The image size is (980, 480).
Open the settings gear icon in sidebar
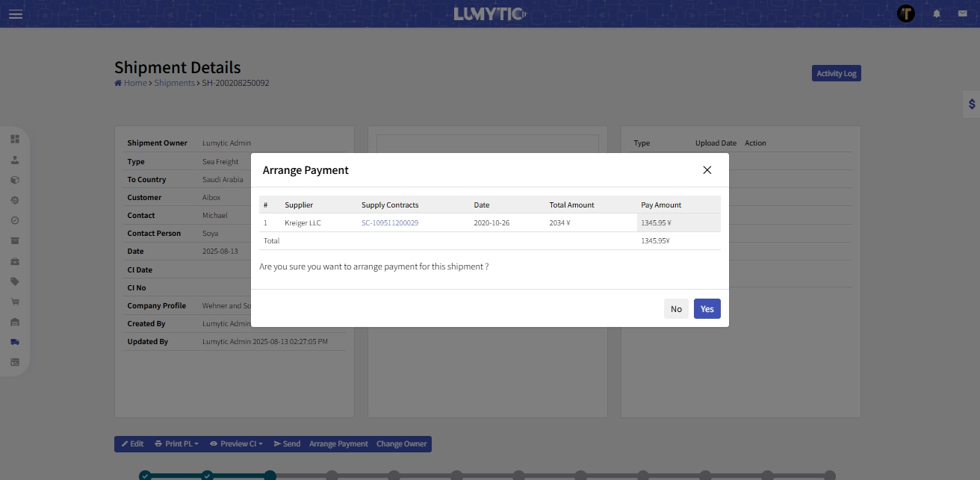point(15,199)
